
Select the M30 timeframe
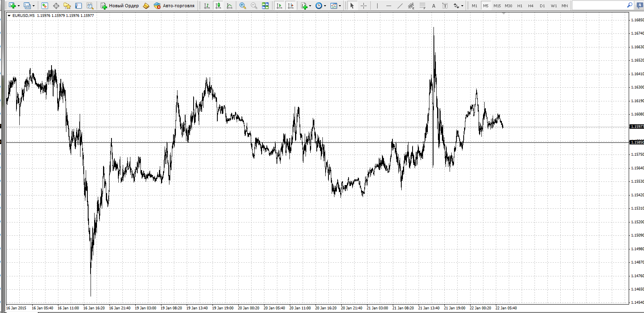[x=508, y=6]
